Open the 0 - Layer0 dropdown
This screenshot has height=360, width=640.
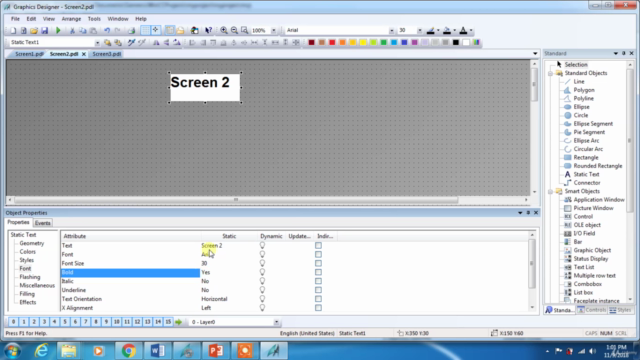click(x=276, y=322)
